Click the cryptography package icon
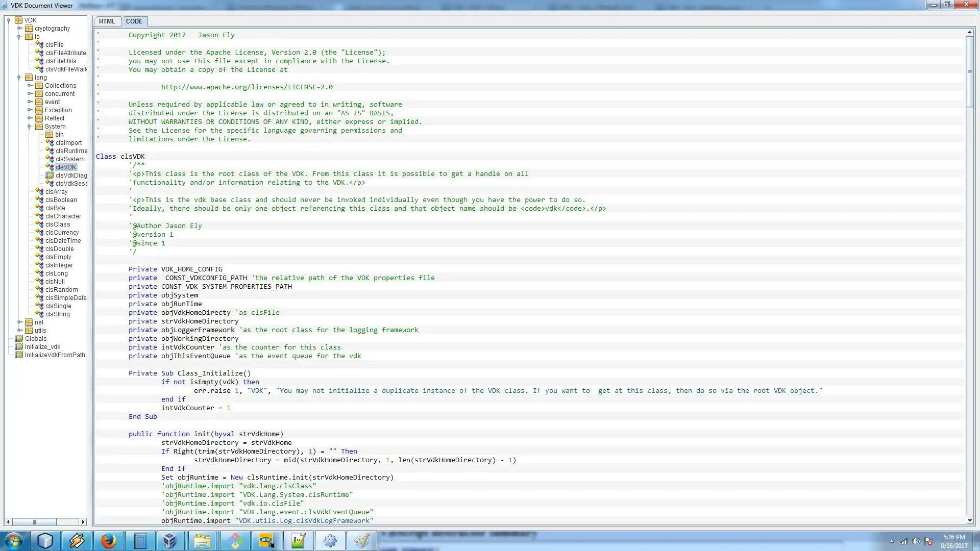This screenshot has width=980, height=551. tap(29, 29)
